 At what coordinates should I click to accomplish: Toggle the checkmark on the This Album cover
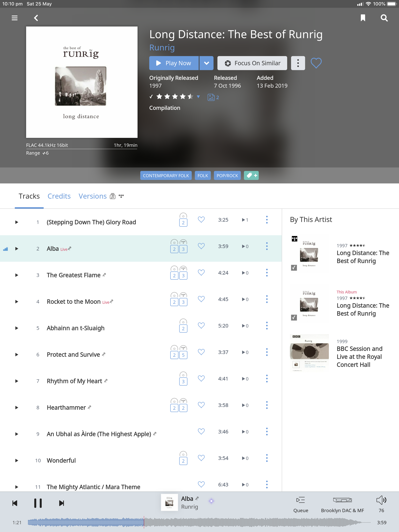coord(294,317)
